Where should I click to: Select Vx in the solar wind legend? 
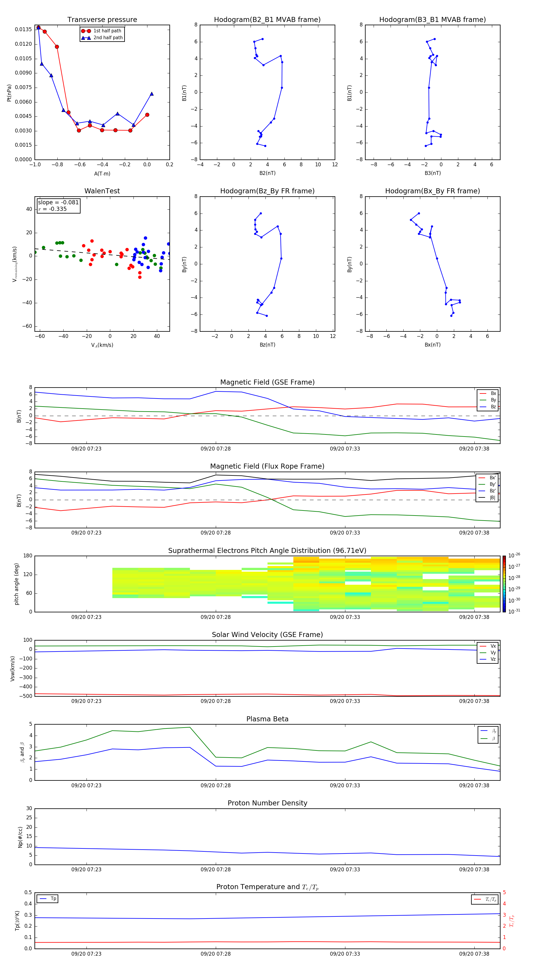(488, 646)
